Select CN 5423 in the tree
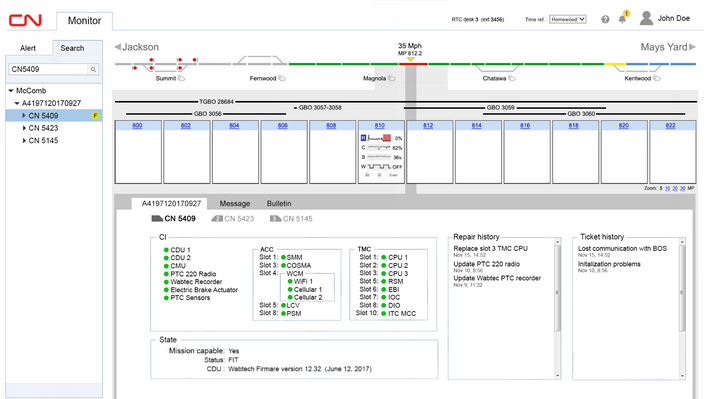This screenshot has height=399, width=710. (43, 128)
